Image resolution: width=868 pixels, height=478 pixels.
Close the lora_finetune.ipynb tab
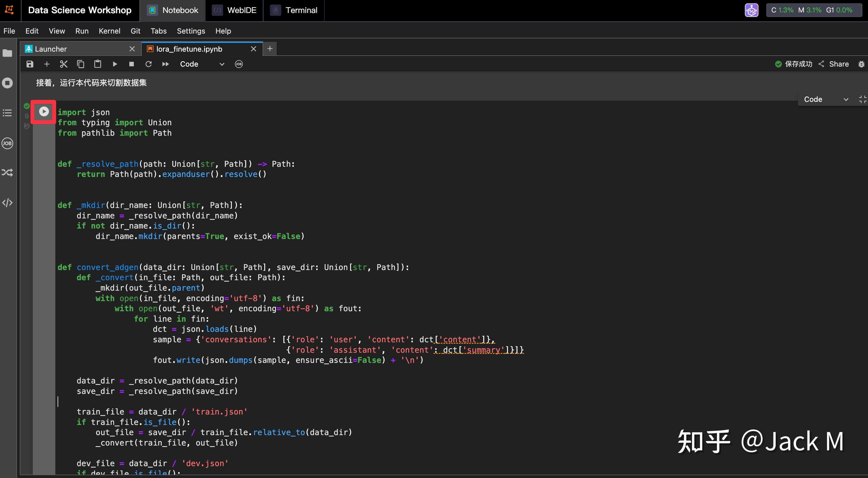point(254,49)
